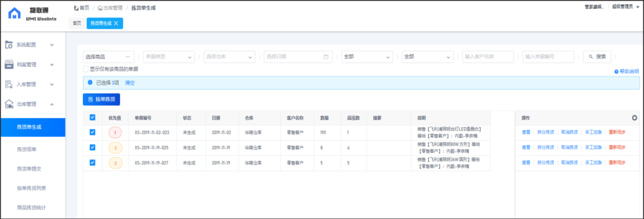The width and height of the screenshot is (644, 219).
Task: Click the calendar icon in date picker
Action: [326, 57]
